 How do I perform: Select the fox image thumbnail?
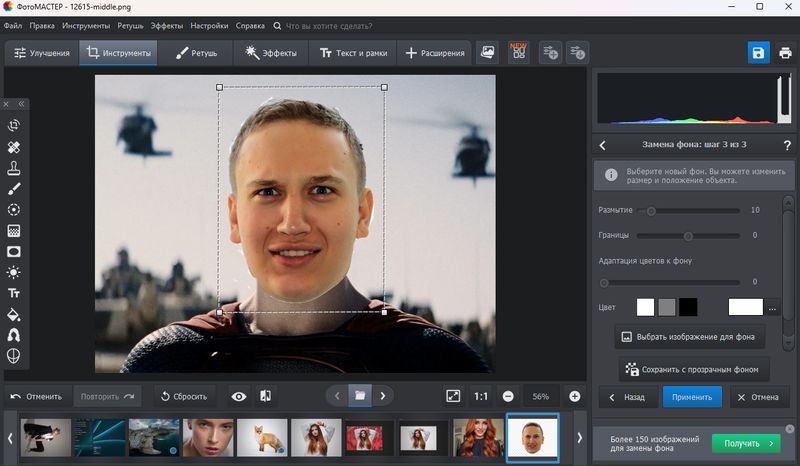click(x=262, y=437)
